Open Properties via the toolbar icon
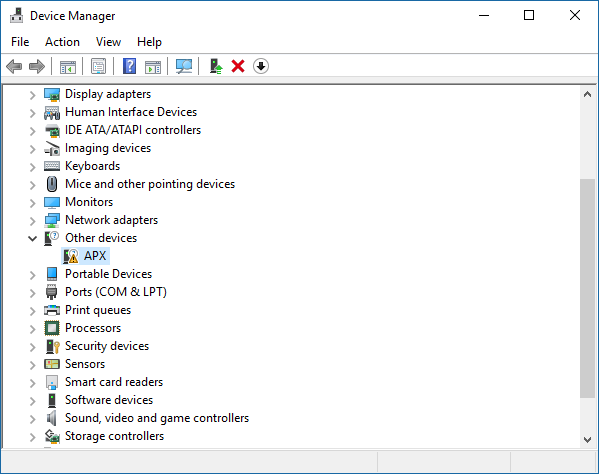 click(x=99, y=66)
